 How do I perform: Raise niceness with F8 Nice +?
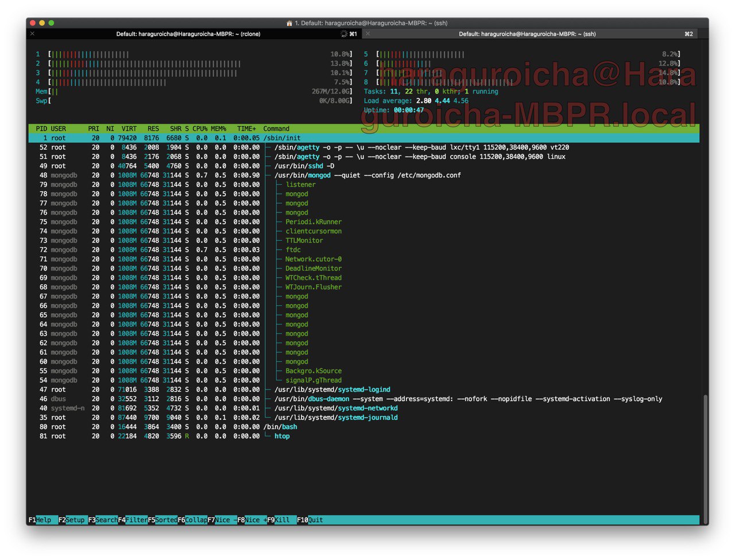tap(252, 520)
